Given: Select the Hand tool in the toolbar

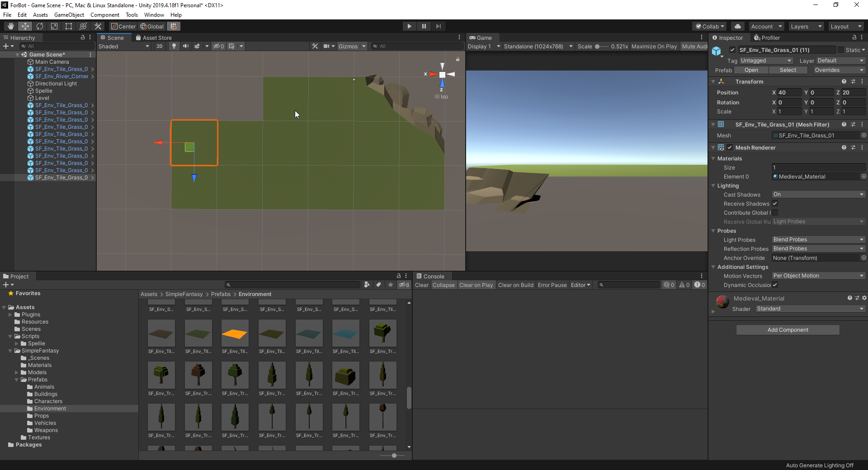Looking at the screenshot, I should point(10,26).
